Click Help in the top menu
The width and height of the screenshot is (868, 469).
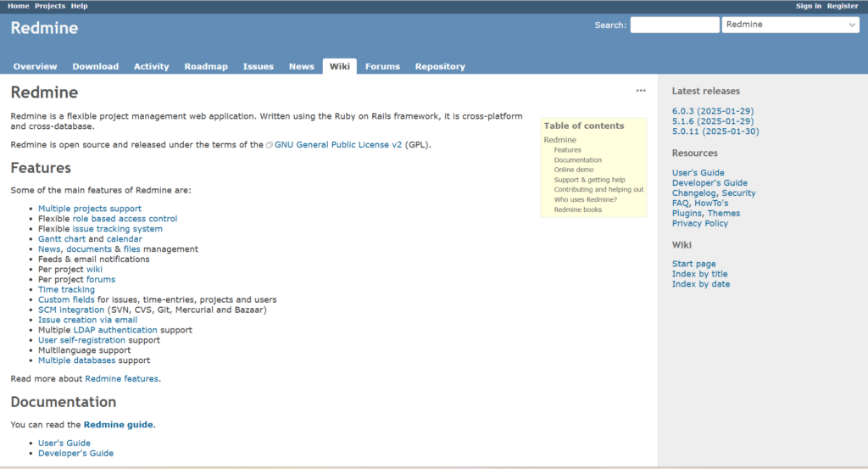[x=79, y=6]
